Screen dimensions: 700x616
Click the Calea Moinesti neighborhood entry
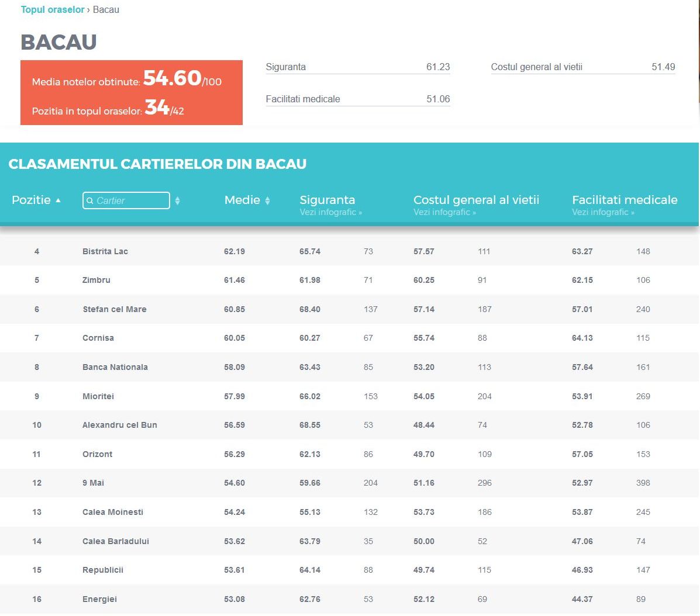click(113, 512)
